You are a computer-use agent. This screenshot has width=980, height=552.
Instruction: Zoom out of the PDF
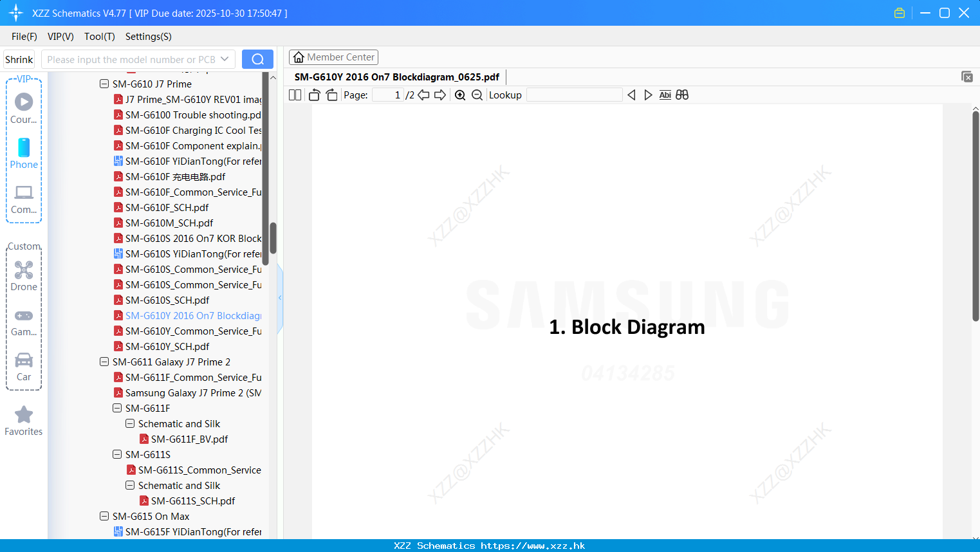coord(477,95)
